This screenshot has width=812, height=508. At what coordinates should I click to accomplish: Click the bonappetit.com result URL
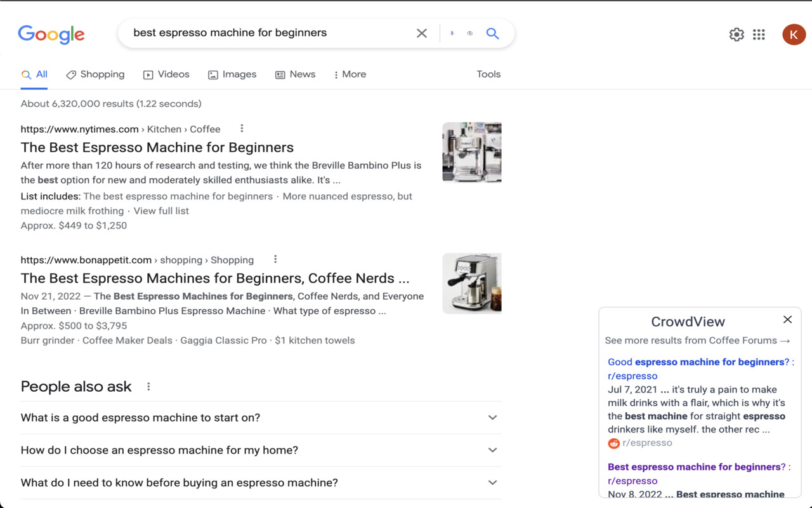tap(137, 260)
